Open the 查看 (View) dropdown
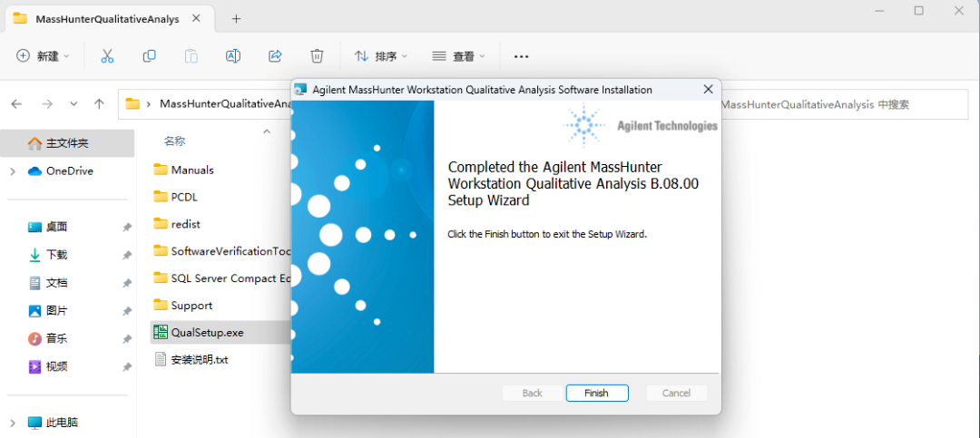The width and height of the screenshot is (980, 438). (x=459, y=56)
